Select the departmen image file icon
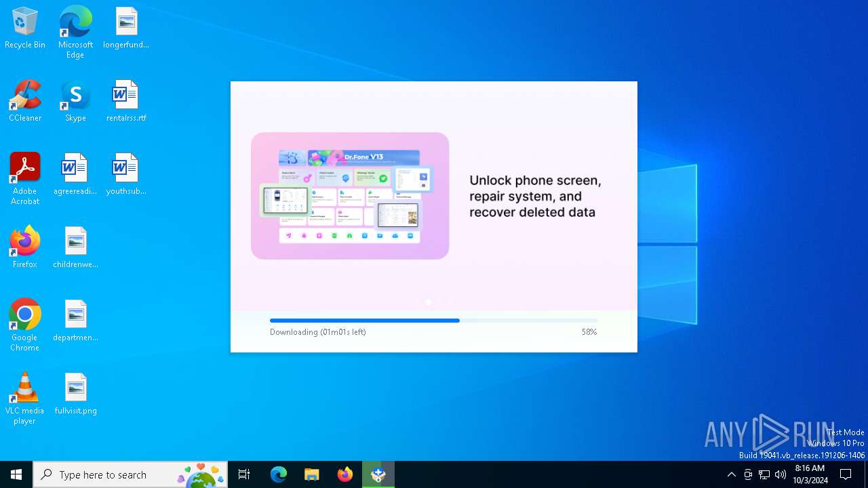868x488 pixels. [x=75, y=321]
